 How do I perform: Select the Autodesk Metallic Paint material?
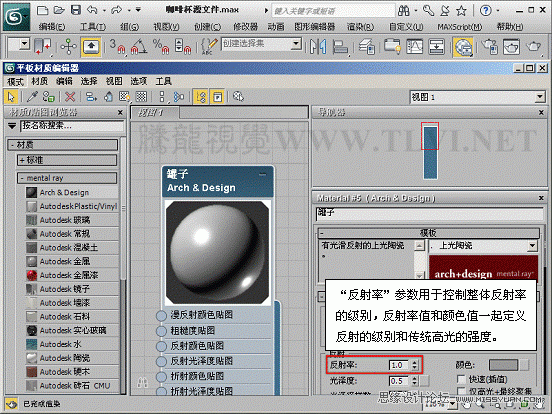point(72,275)
